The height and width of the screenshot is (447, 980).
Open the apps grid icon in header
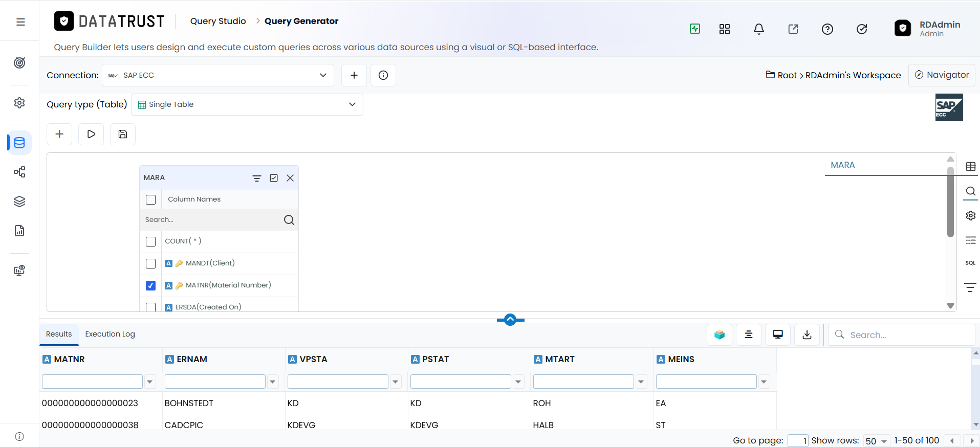[725, 29]
